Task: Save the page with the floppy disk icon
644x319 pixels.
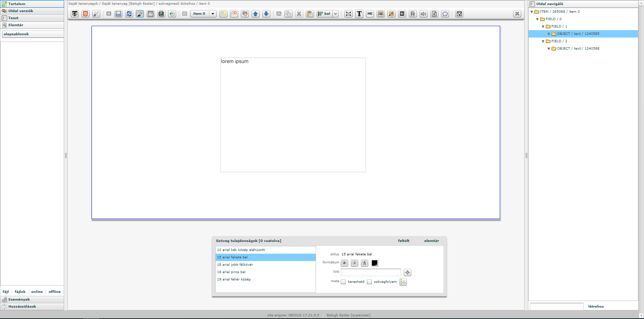Action: point(118,14)
